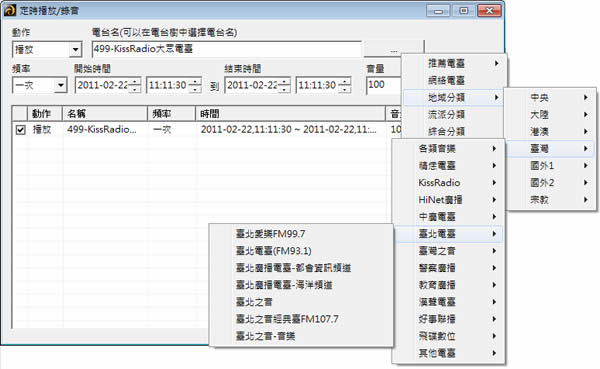Choose 臺北之音經典臺FM107.7

pos(302,319)
